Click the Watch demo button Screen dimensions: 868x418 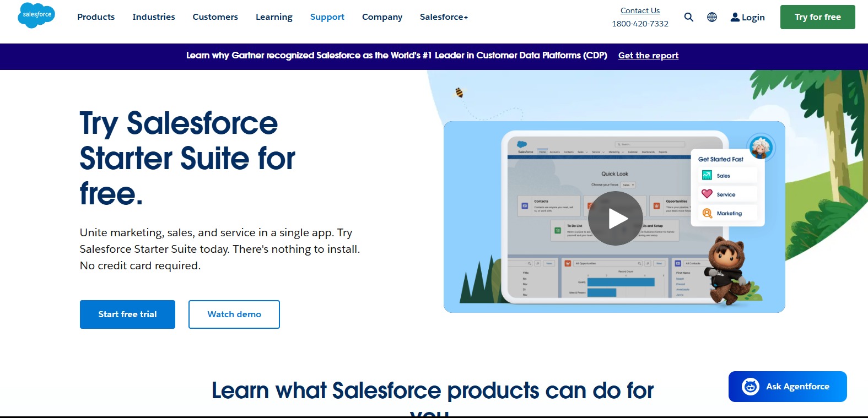(234, 314)
